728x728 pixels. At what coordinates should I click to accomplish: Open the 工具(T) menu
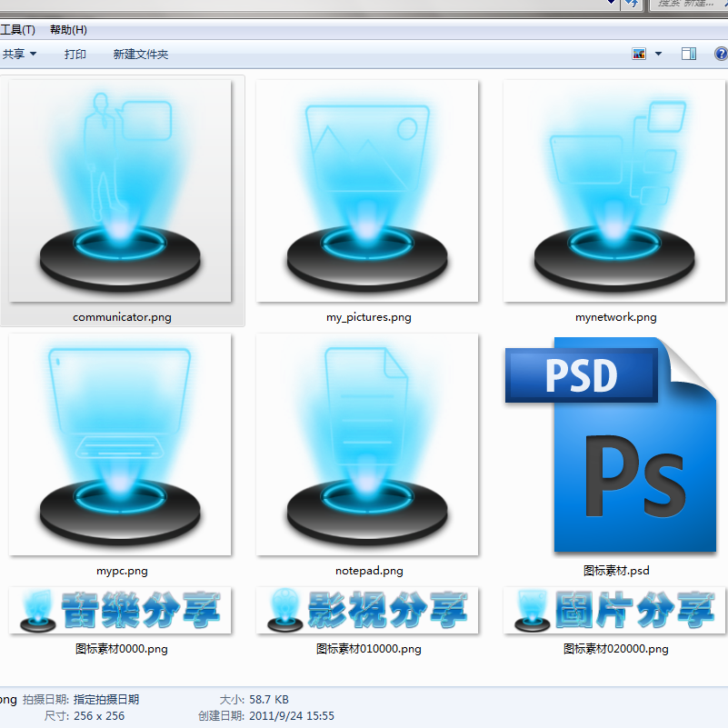pyautogui.click(x=17, y=30)
